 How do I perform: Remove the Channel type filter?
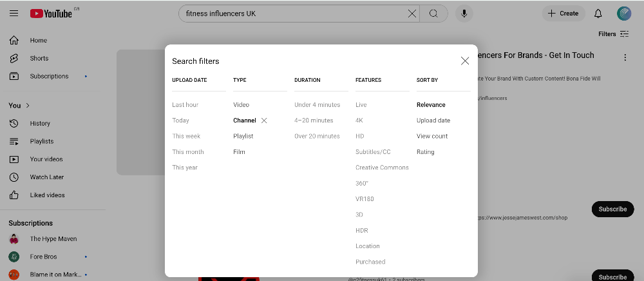tap(264, 121)
